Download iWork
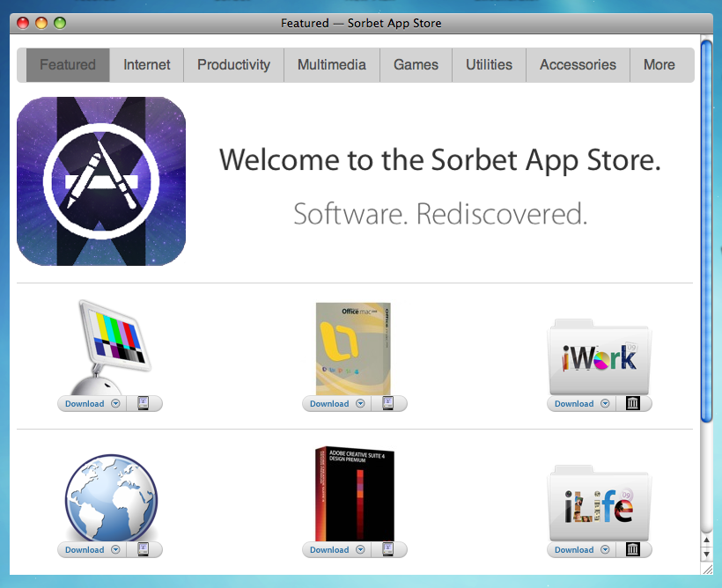 [x=574, y=403]
